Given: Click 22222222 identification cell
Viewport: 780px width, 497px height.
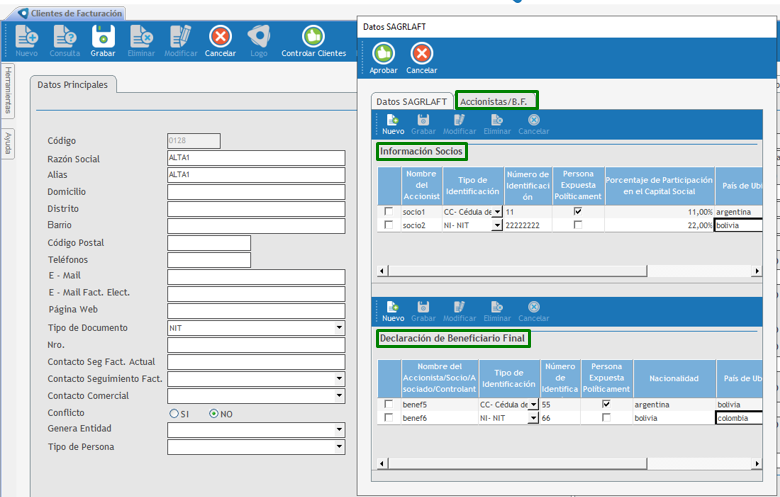Looking at the screenshot, I should [528, 225].
